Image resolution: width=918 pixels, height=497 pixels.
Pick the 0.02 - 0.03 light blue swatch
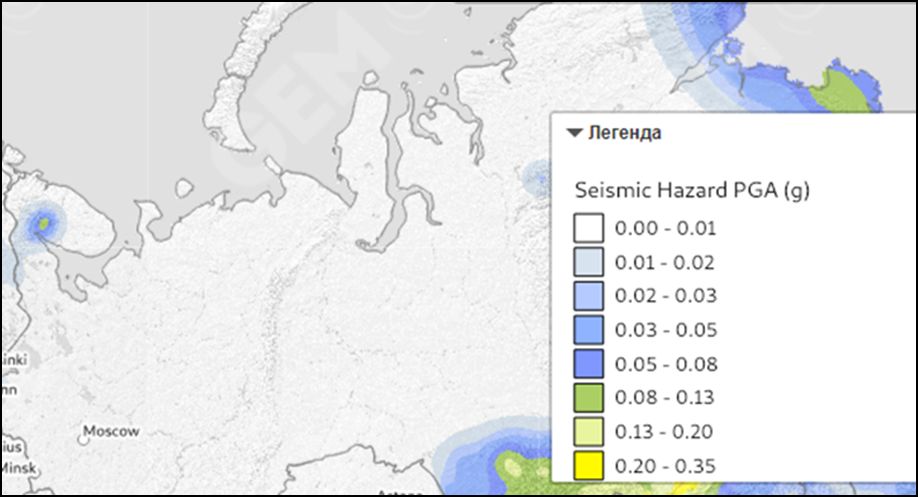pyautogui.click(x=589, y=296)
